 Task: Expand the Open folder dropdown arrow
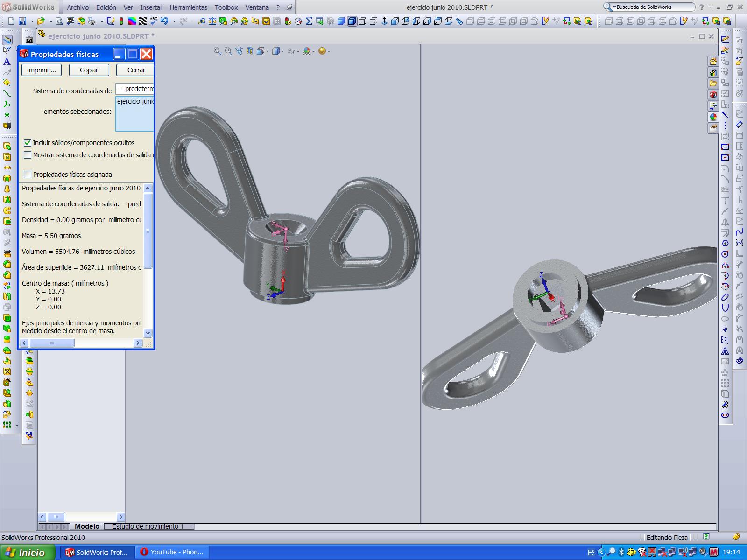pos(50,21)
